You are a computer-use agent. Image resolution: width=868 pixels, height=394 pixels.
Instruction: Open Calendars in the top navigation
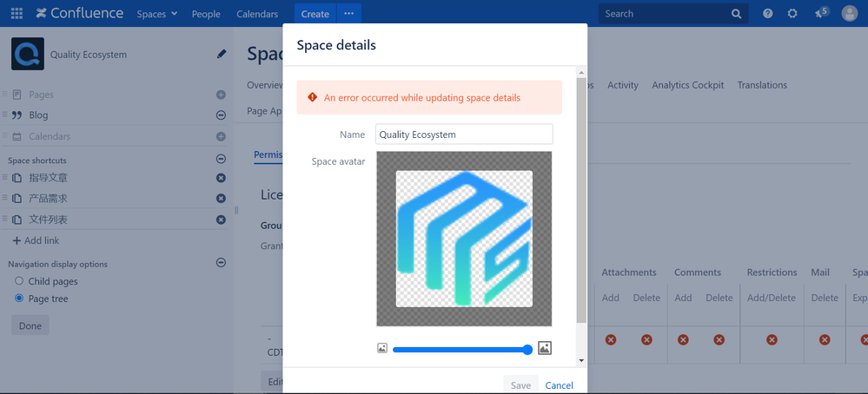click(x=257, y=14)
